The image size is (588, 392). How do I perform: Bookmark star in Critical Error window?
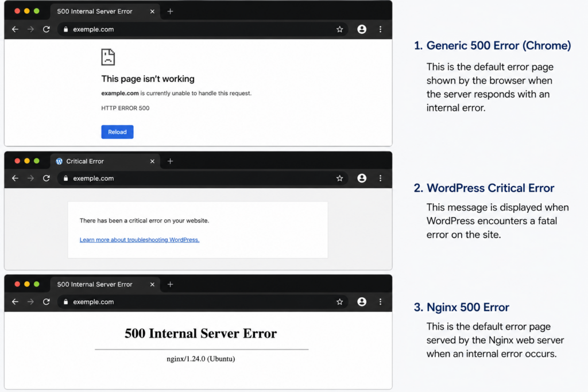[340, 178]
